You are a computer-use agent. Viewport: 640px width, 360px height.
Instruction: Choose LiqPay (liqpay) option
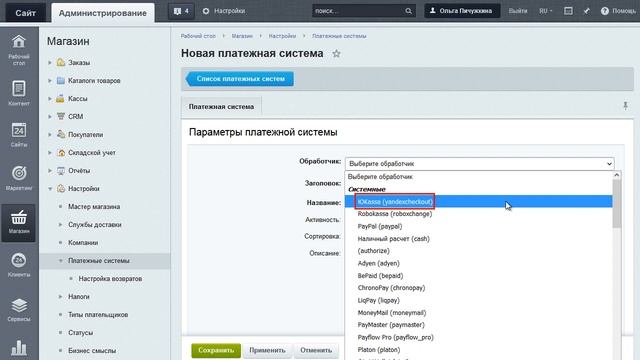tap(478, 300)
